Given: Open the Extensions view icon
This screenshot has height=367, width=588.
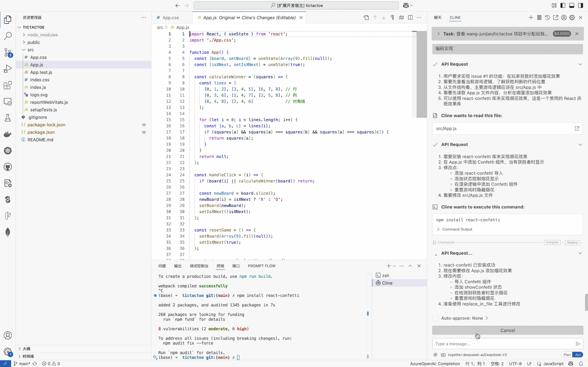Looking at the screenshot, I should coord(8,85).
